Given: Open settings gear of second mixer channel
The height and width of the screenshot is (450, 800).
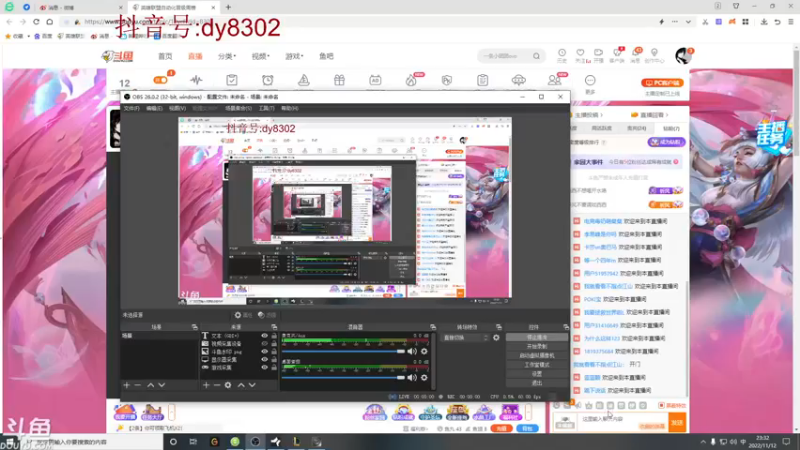Looking at the screenshot, I should (x=424, y=378).
